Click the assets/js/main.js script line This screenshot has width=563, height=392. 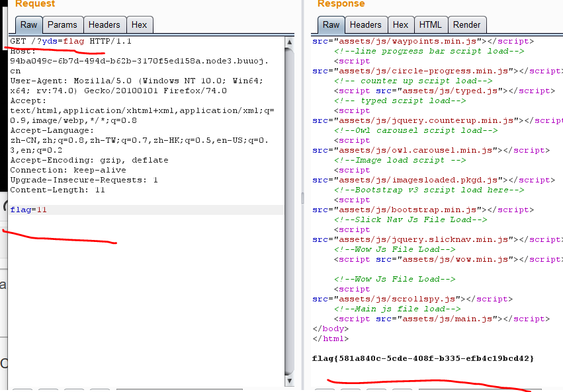[442, 319]
